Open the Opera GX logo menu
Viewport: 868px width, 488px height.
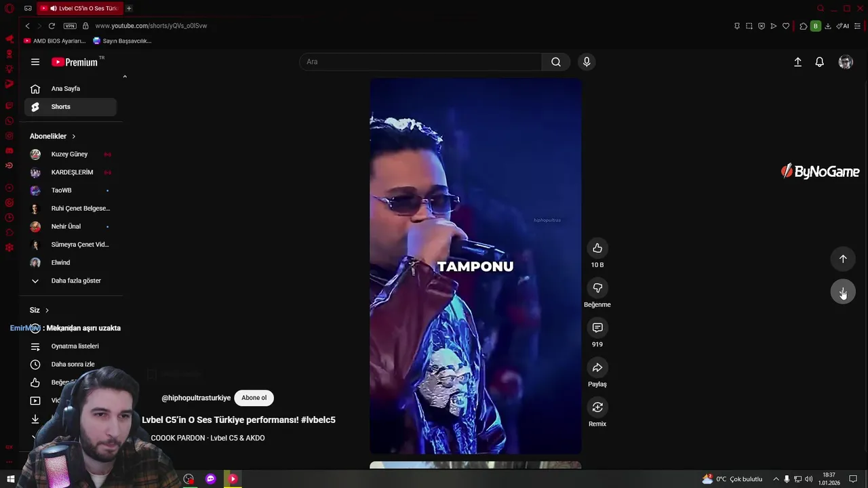tap(9, 8)
